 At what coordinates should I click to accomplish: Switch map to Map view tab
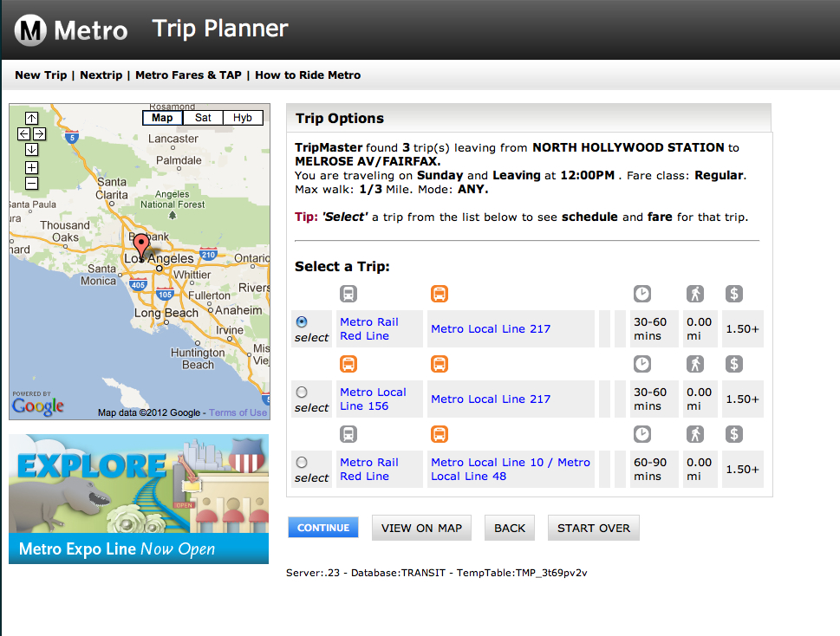coord(162,118)
